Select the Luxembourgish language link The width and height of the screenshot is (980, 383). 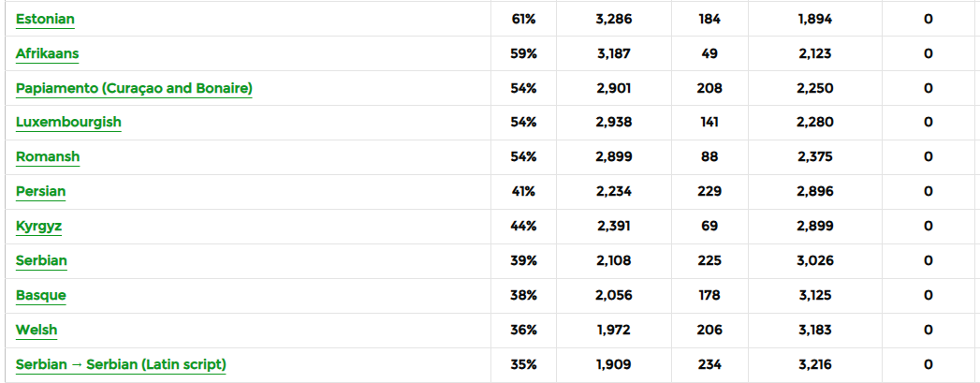68,123
